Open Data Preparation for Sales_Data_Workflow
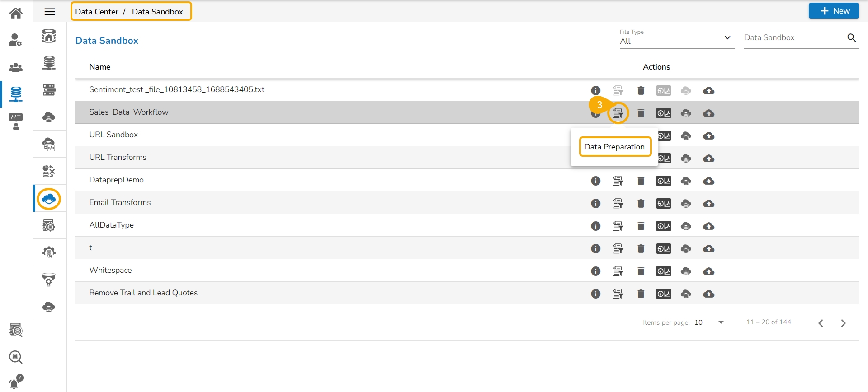The height and width of the screenshot is (392, 868). (618, 113)
